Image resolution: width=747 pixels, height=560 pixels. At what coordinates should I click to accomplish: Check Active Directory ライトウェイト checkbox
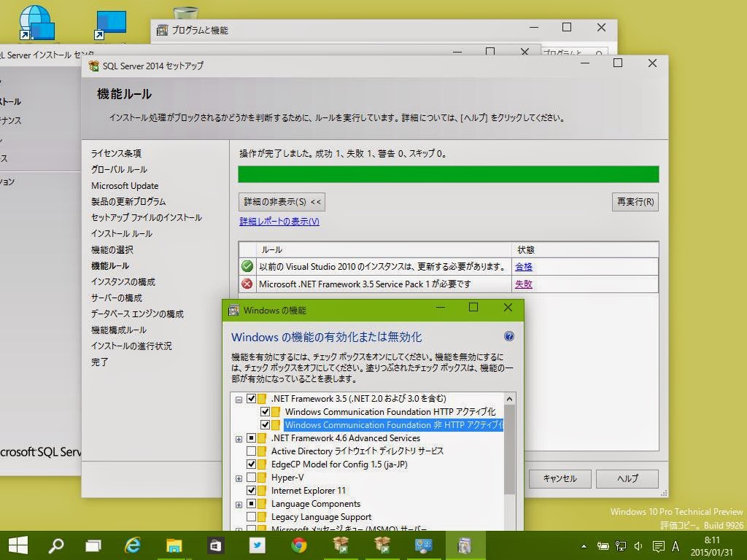pyautogui.click(x=251, y=451)
